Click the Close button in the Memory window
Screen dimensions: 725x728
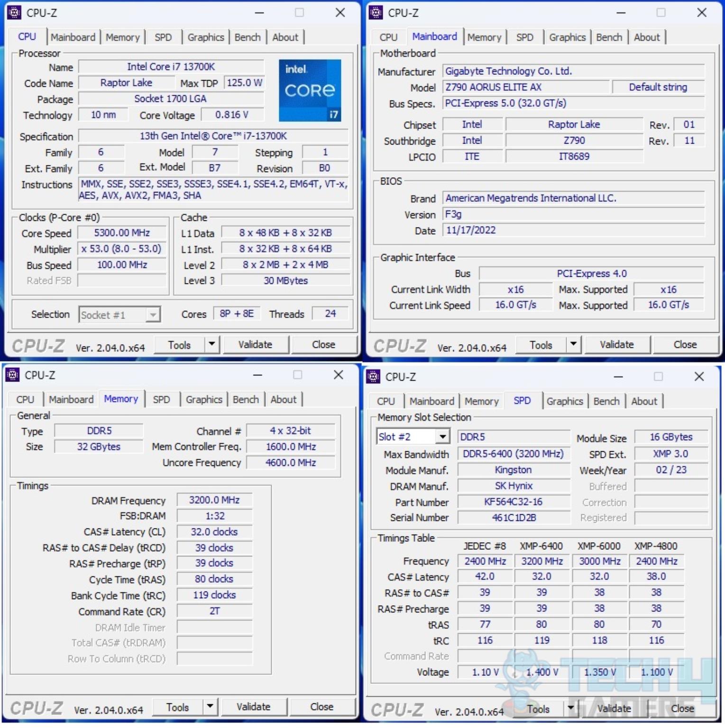pyautogui.click(x=321, y=707)
